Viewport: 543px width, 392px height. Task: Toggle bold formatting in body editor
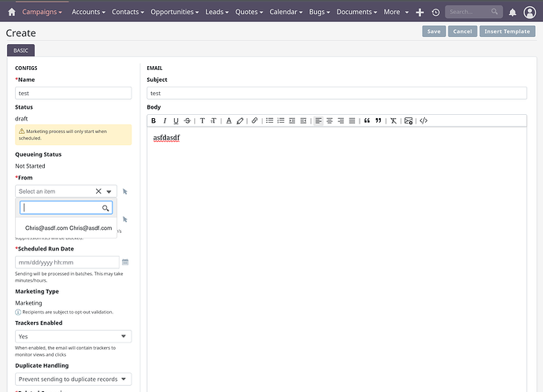(x=153, y=120)
